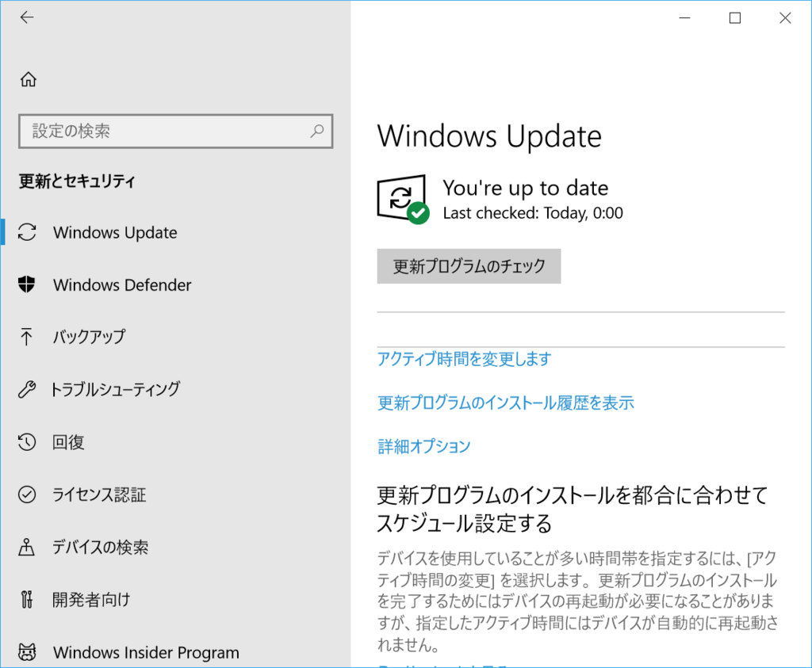Minimize the Settings window
This screenshot has height=668, width=812.
[x=684, y=18]
